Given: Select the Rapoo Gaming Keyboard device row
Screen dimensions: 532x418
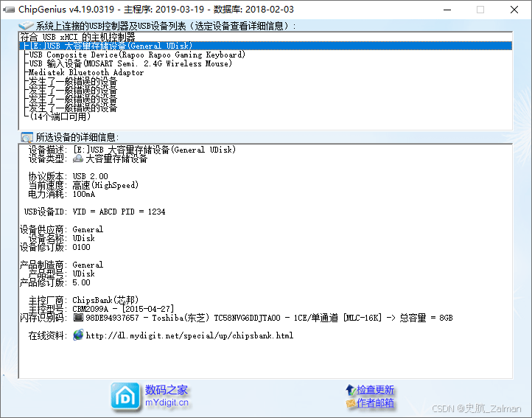Looking at the screenshot, I should (265, 55).
